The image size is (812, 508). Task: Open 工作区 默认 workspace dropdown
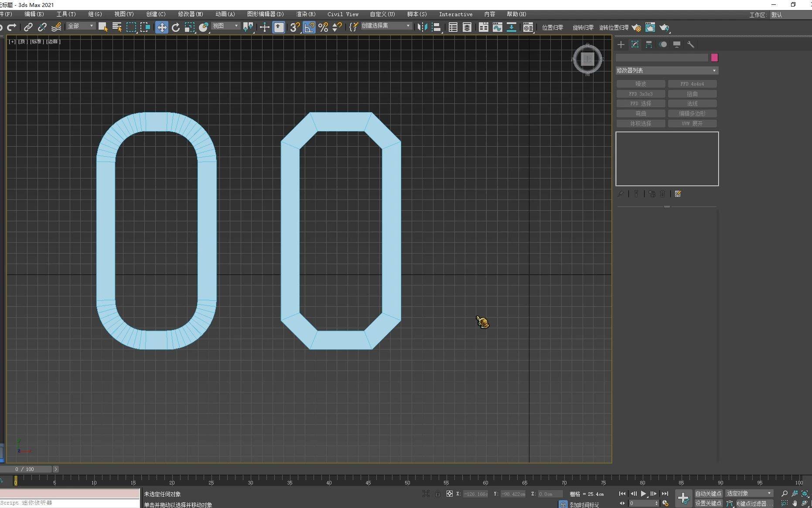(x=791, y=15)
